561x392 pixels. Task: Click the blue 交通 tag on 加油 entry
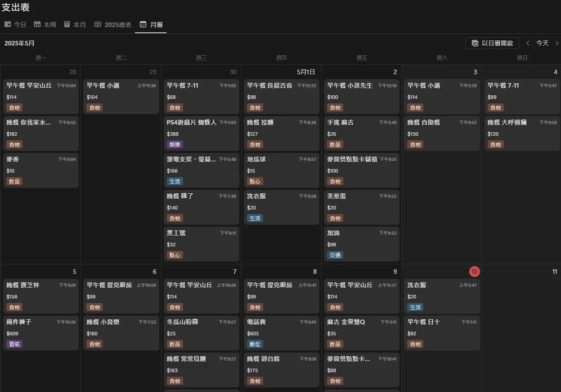click(335, 255)
